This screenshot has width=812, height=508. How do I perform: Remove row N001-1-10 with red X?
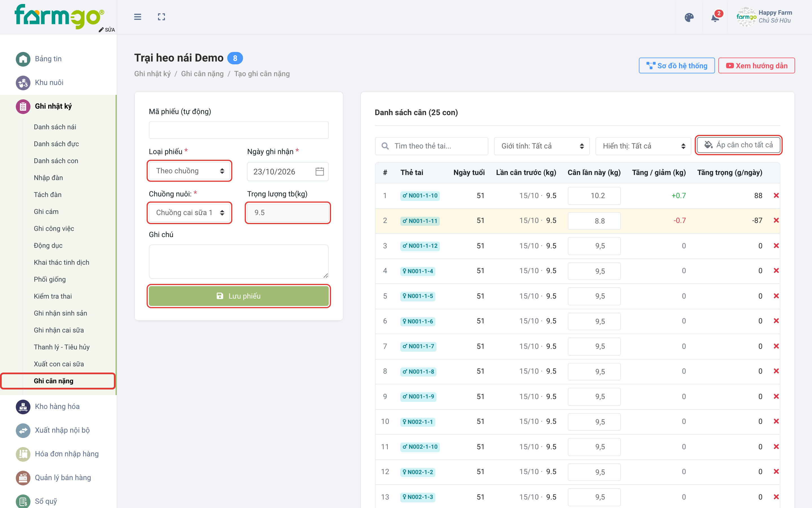[x=776, y=196]
